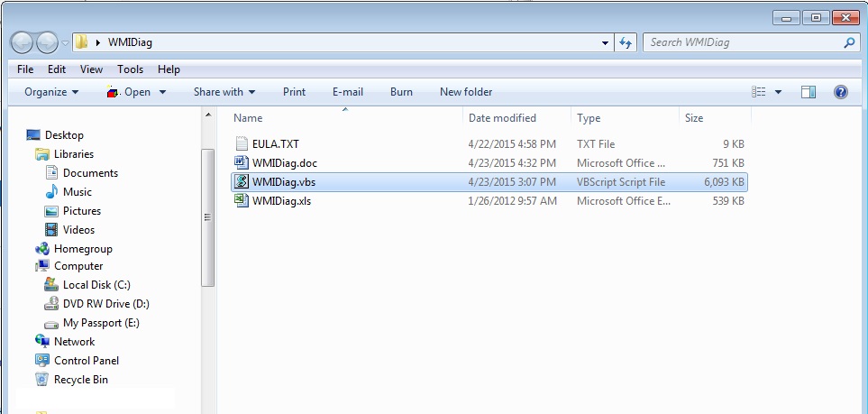Viewport: 868px width, 414px height.
Task: Open the Pictures library
Action: click(82, 210)
